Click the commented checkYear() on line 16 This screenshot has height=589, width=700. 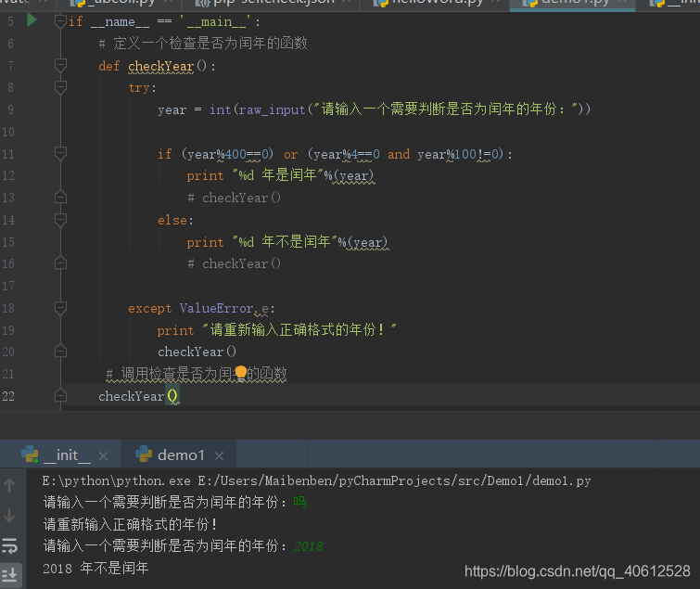234,264
